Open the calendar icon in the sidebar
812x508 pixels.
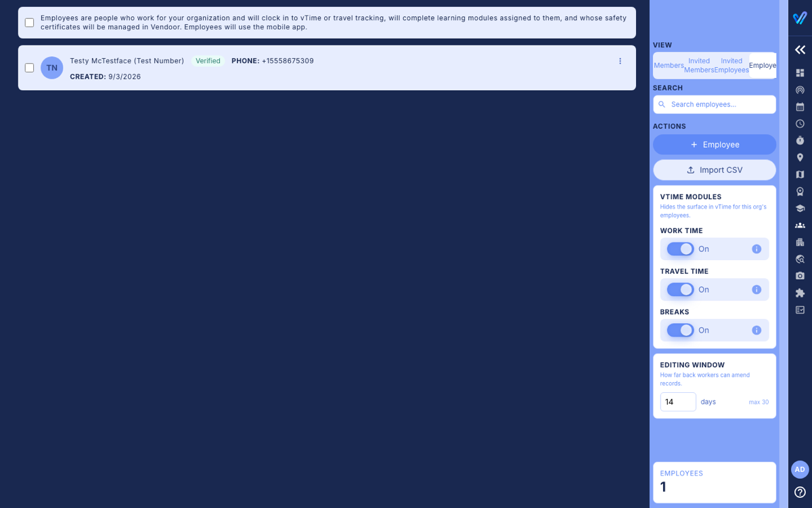[800, 106]
